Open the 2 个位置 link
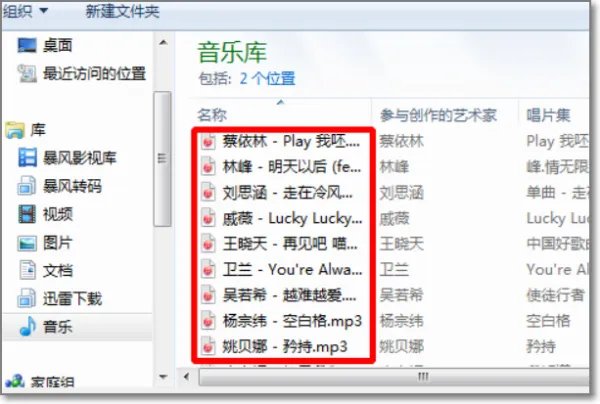600x404 pixels. coord(267,78)
